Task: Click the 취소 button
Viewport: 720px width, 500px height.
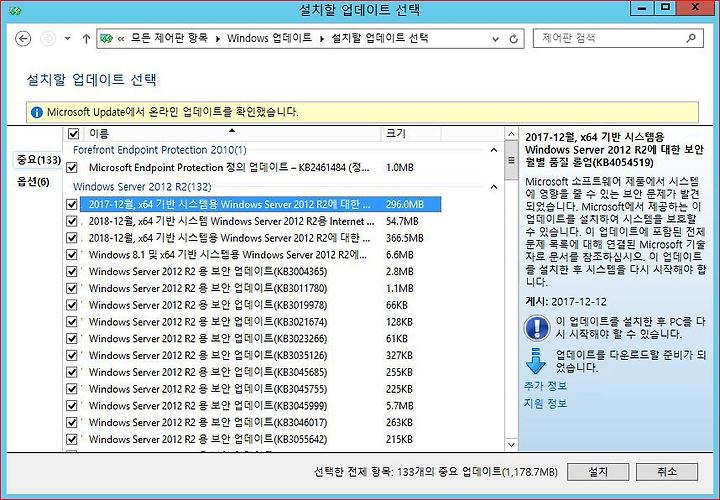Action: [x=667, y=472]
